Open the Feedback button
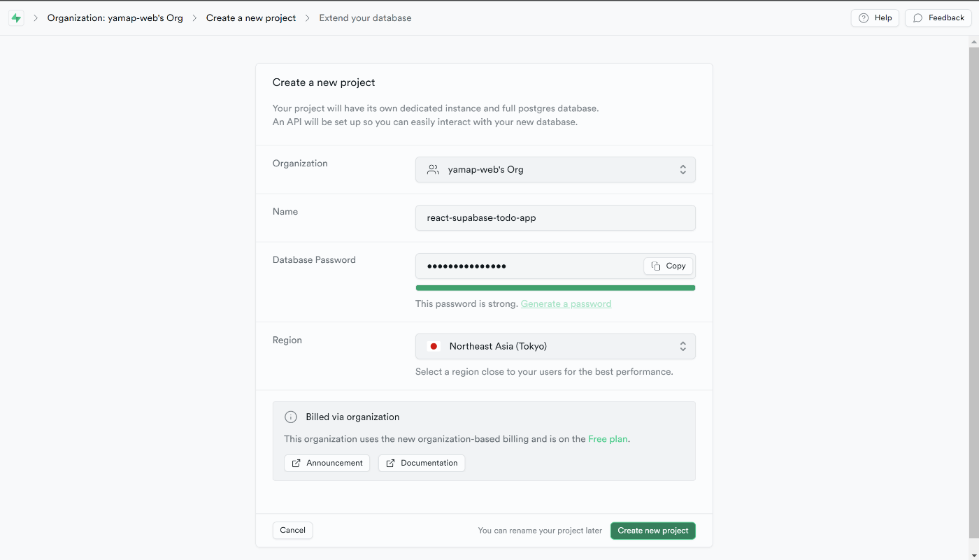 (938, 18)
